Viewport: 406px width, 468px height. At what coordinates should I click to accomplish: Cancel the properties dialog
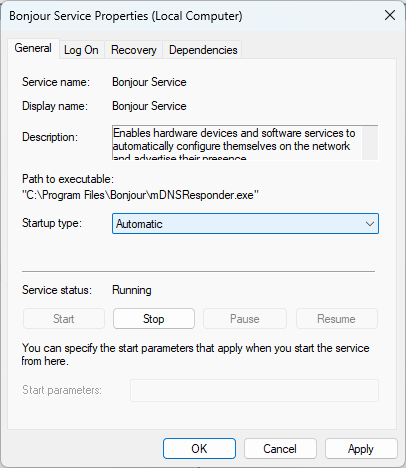[280, 449]
